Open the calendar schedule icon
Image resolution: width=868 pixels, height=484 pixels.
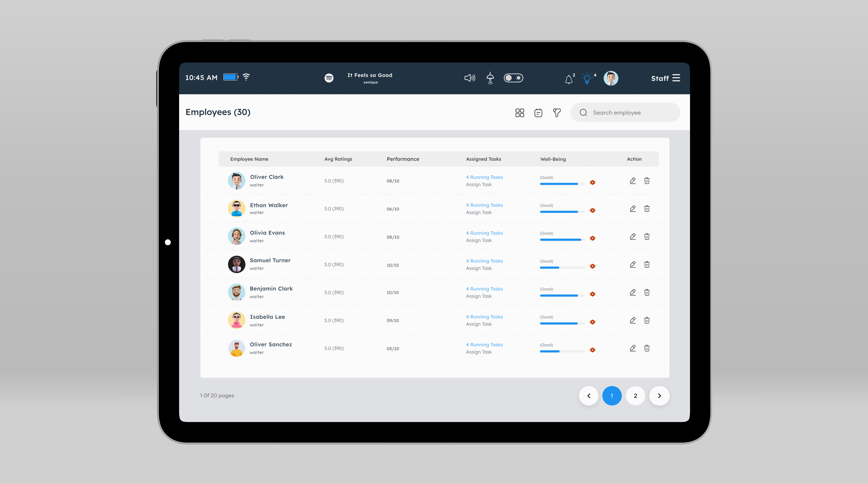click(x=538, y=113)
